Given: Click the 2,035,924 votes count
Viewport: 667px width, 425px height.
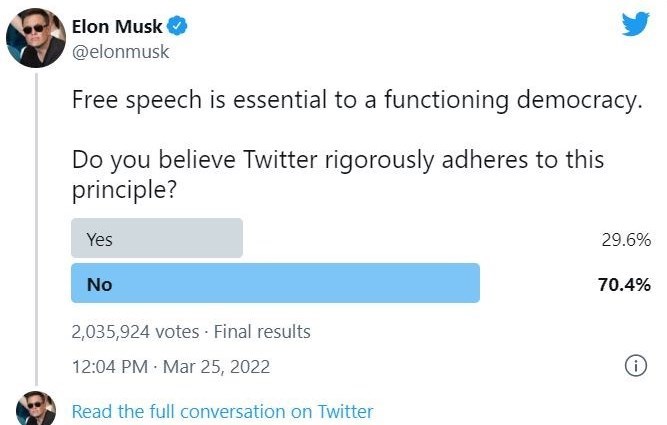Looking at the screenshot, I should 136,331.
